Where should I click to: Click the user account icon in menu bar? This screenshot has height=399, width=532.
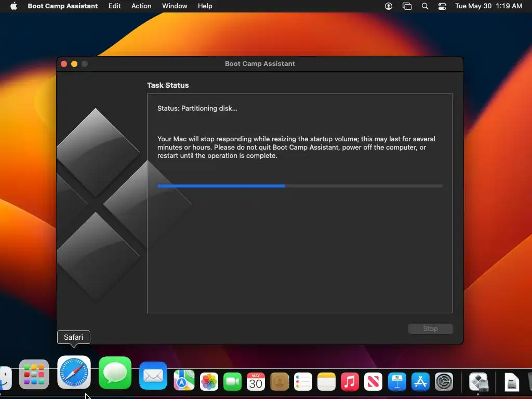(x=389, y=6)
